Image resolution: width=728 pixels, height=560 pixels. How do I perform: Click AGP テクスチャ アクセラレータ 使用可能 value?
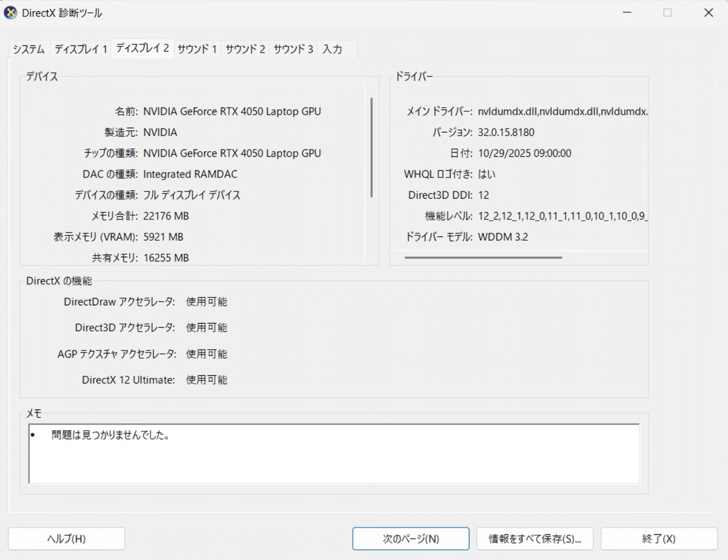207,354
